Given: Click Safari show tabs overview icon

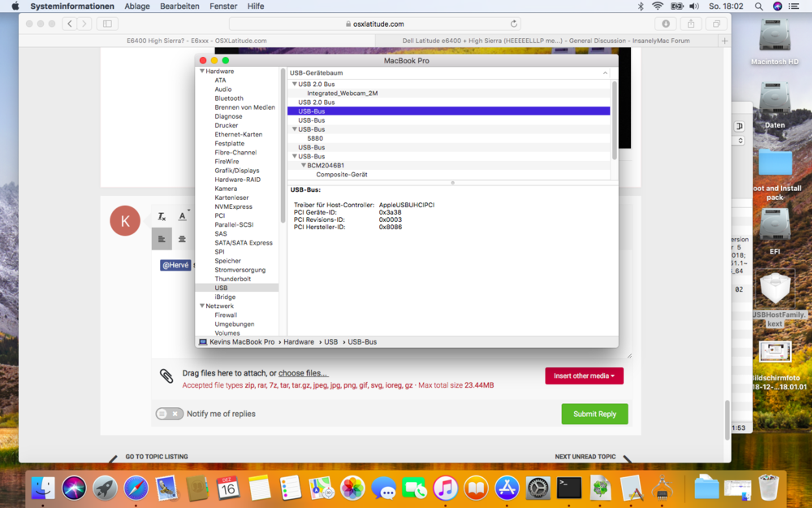Looking at the screenshot, I should (716, 24).
